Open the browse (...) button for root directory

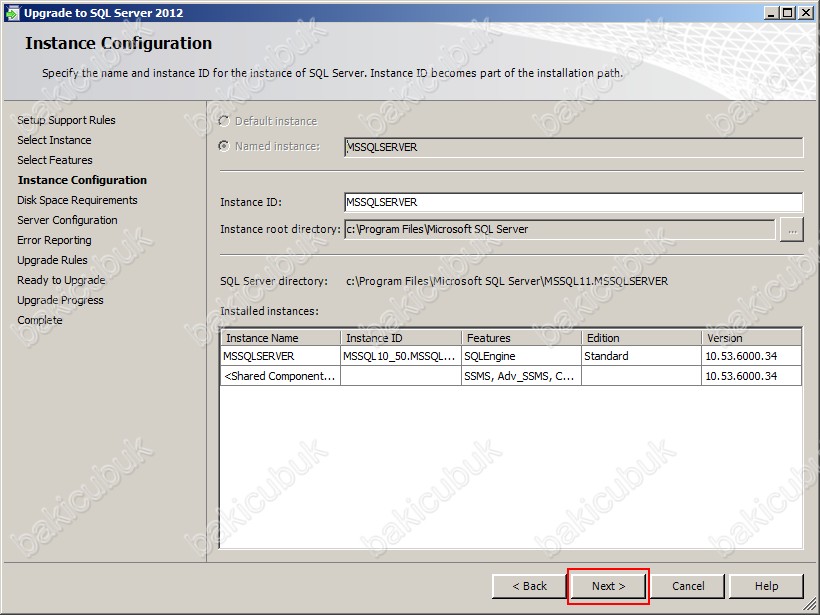[792, 230]
